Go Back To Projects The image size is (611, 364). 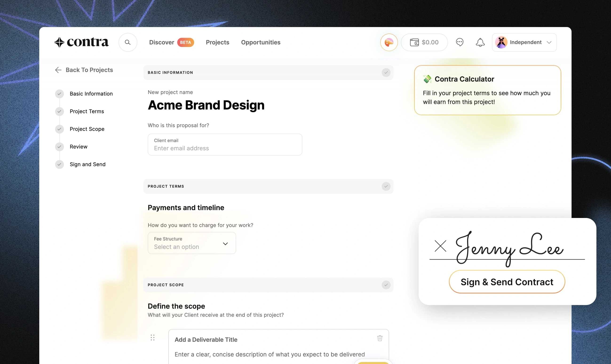[x=84, y=70]
